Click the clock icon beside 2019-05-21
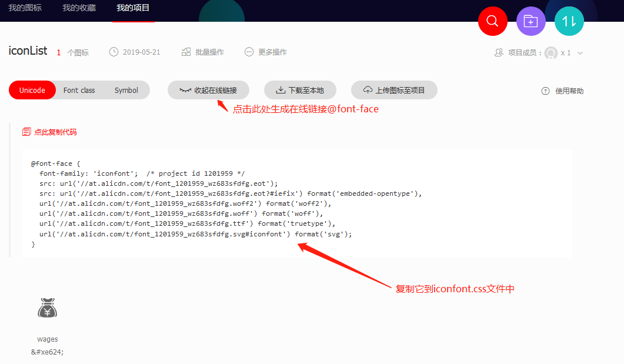The height and width of the screenshot is (364, 624). click(112, 52)
